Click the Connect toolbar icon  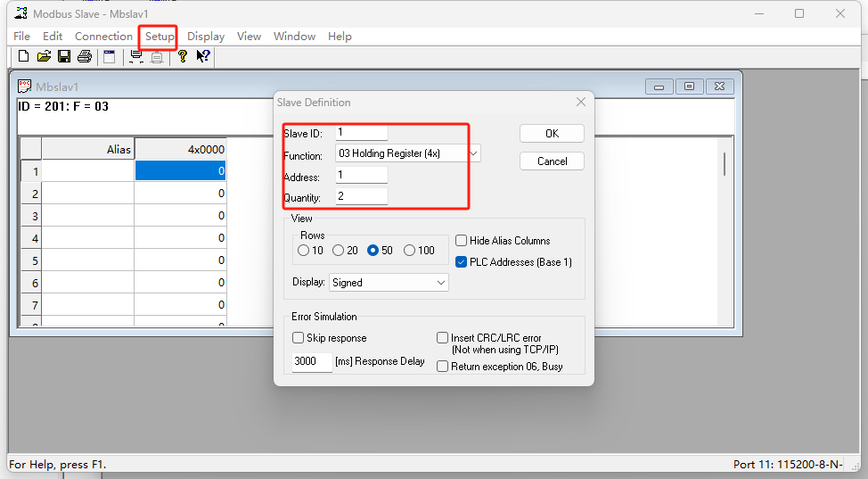click(x=136, y=57)
